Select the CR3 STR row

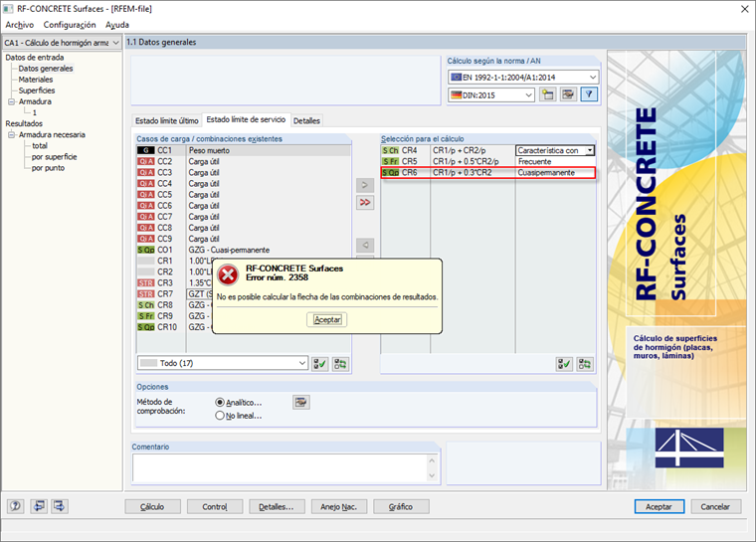tap(175, 283)
